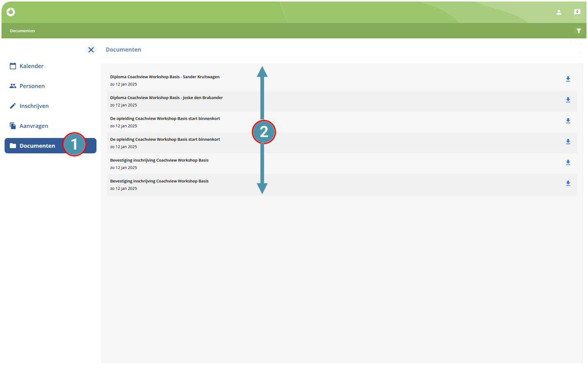
Task: Click the Coachview logo icon in header
Action: pos(11,12)
